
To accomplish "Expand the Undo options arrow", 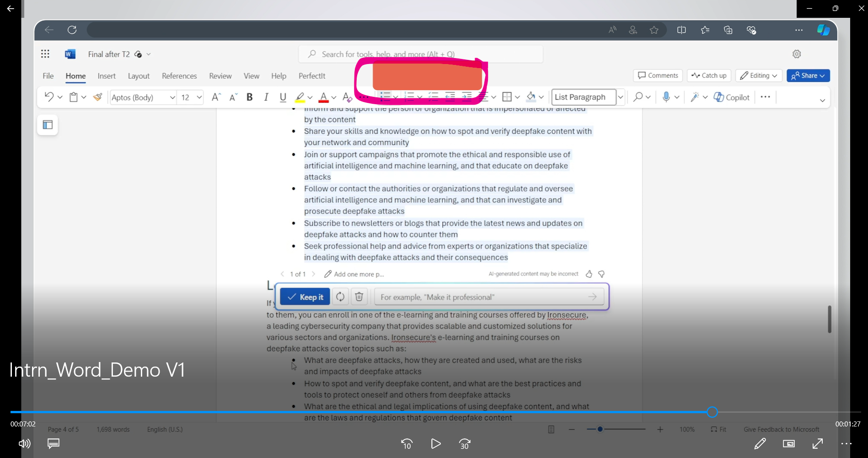I will pyautogui.click(x=60, y=97).
